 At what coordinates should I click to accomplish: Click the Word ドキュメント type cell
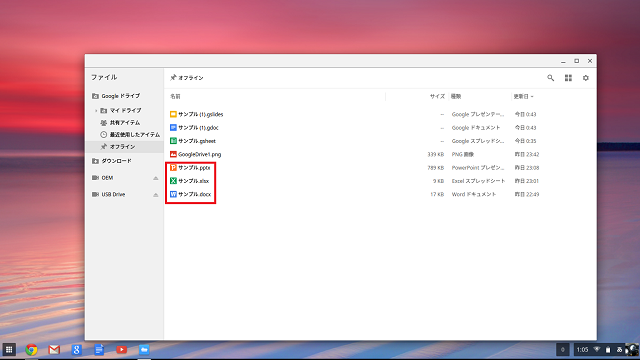point(474,194)
